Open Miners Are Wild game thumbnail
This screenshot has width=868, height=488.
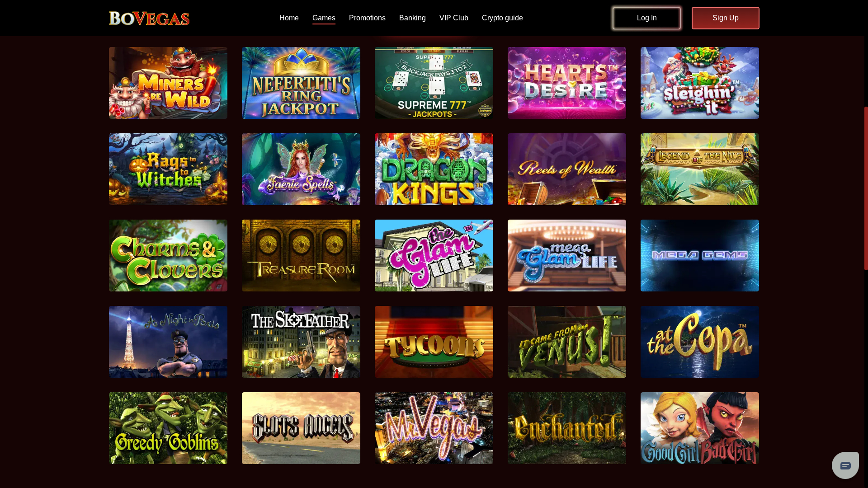click(x=168, y=83)
